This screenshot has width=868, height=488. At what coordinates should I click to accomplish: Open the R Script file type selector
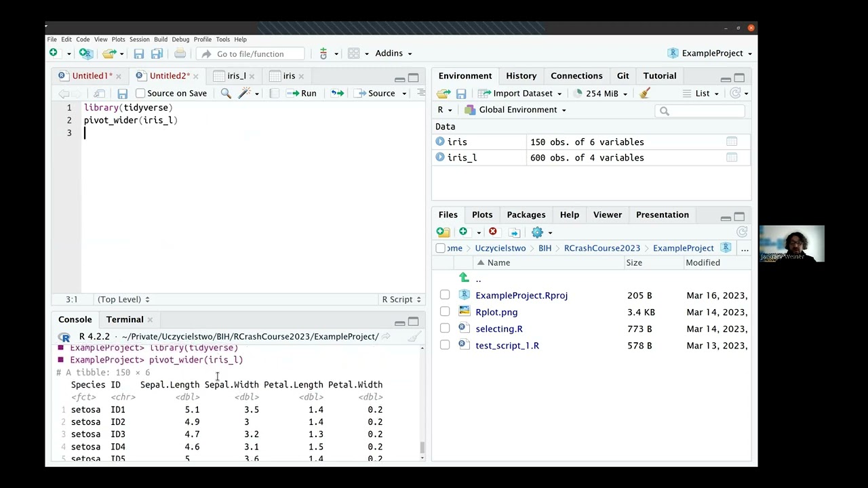click(401, 299)
